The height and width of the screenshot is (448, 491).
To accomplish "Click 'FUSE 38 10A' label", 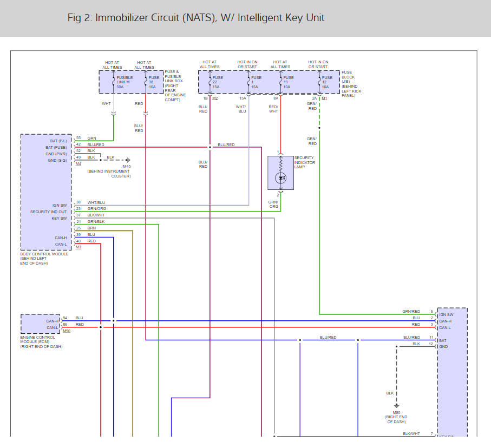I will (x=154, y=82).
